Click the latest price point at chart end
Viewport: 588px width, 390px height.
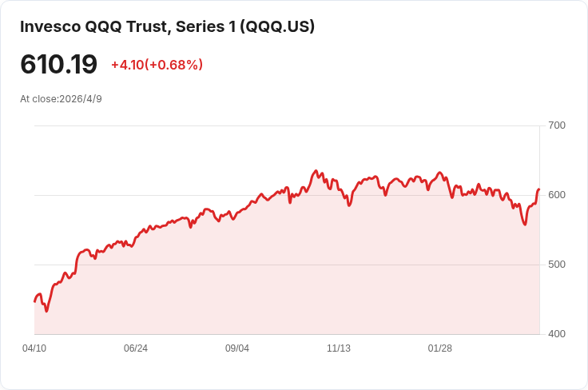(539, 189)
